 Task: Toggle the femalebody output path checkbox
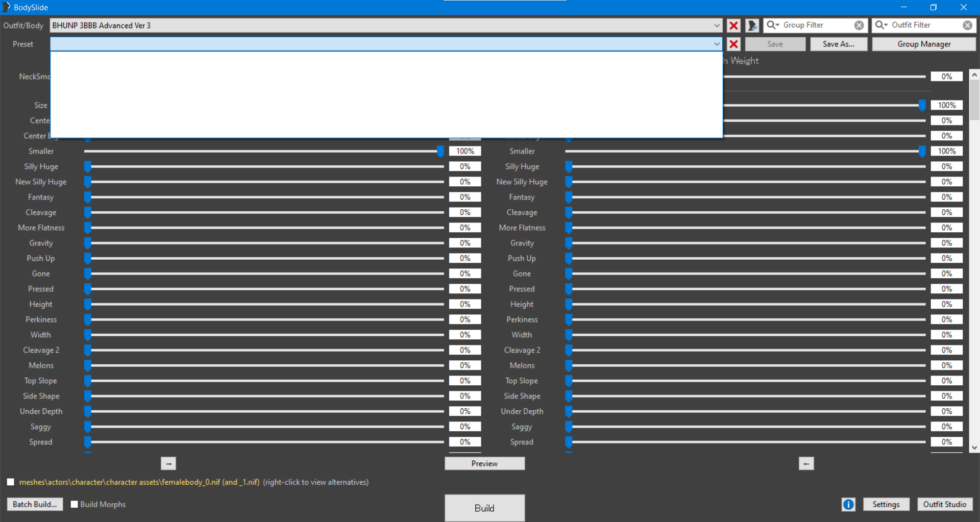tap(11, 482)
